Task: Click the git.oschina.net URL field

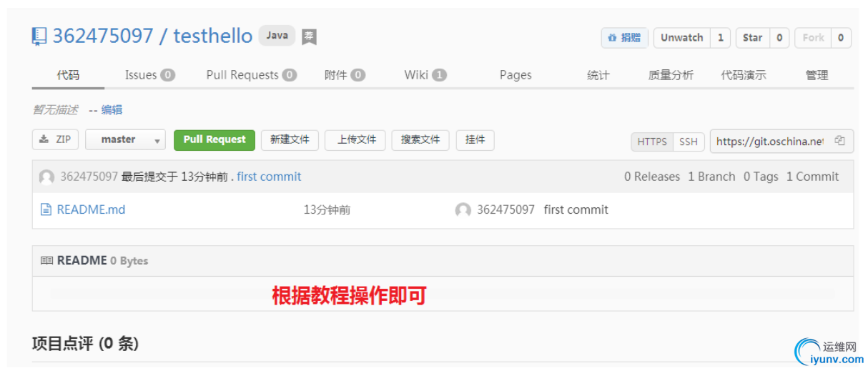Action: pyautogui.click(x=769, y=142)
